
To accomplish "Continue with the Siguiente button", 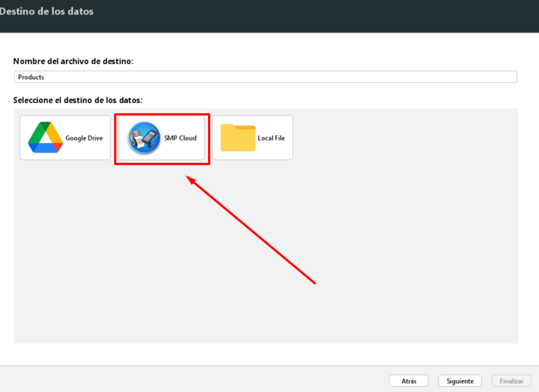I will point(460,380).
